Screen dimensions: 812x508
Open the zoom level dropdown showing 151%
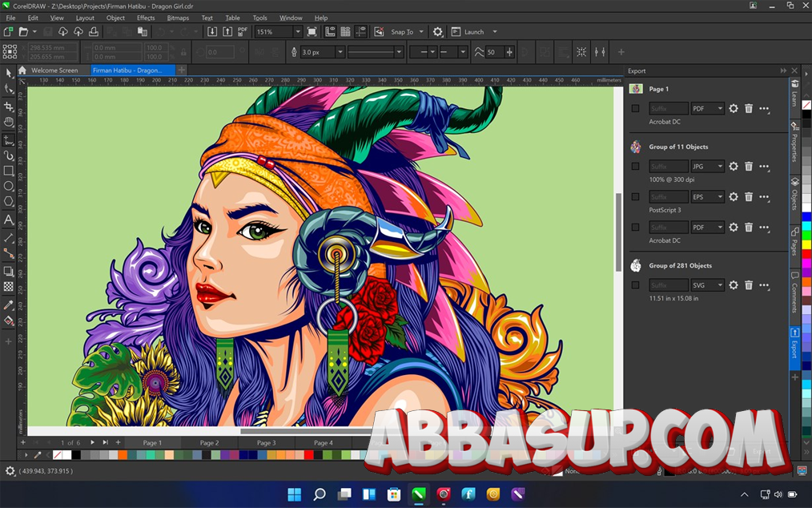[298, 32]
